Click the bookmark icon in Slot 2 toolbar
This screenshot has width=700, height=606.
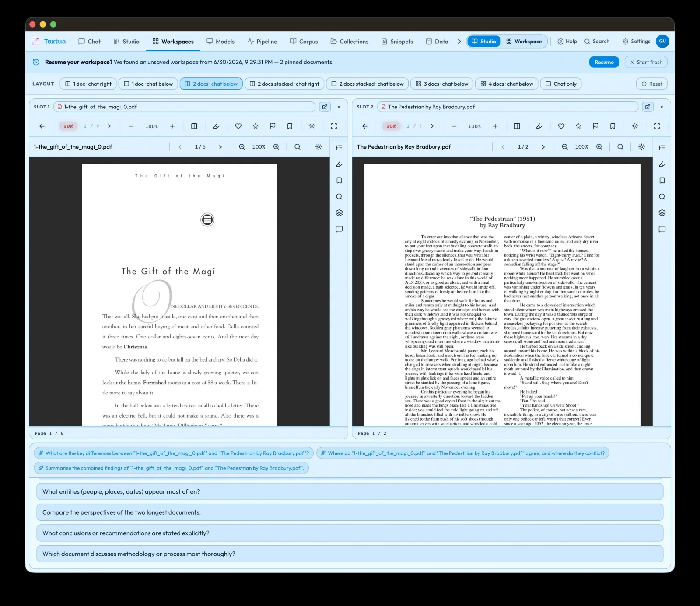(612, 126)
